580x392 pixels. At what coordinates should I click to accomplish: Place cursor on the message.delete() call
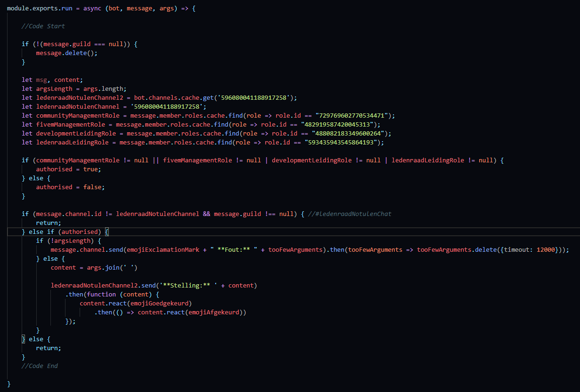pos(66,53)
